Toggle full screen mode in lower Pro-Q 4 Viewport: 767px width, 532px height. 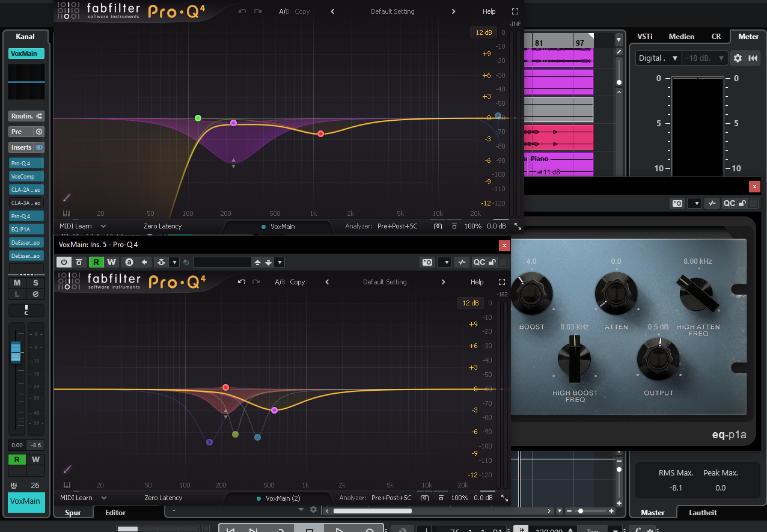(x=502, y=282)
